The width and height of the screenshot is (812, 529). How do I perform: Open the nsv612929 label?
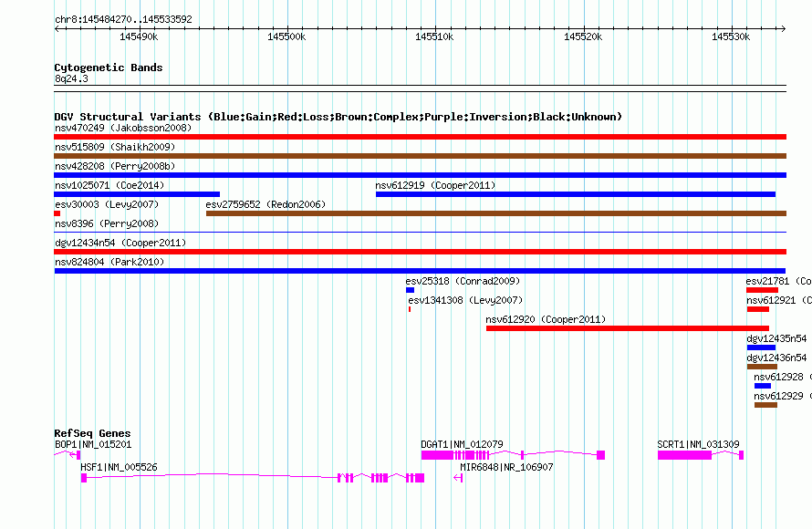[783, 396]
